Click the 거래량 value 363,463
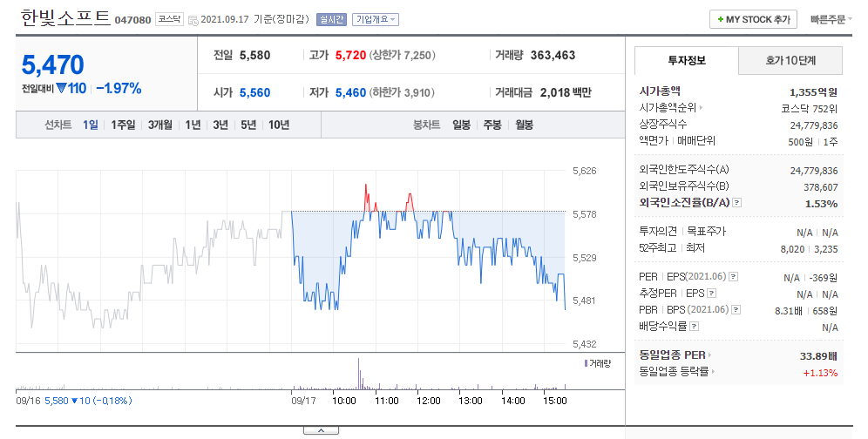868x439 pixels. click(553, 56)
